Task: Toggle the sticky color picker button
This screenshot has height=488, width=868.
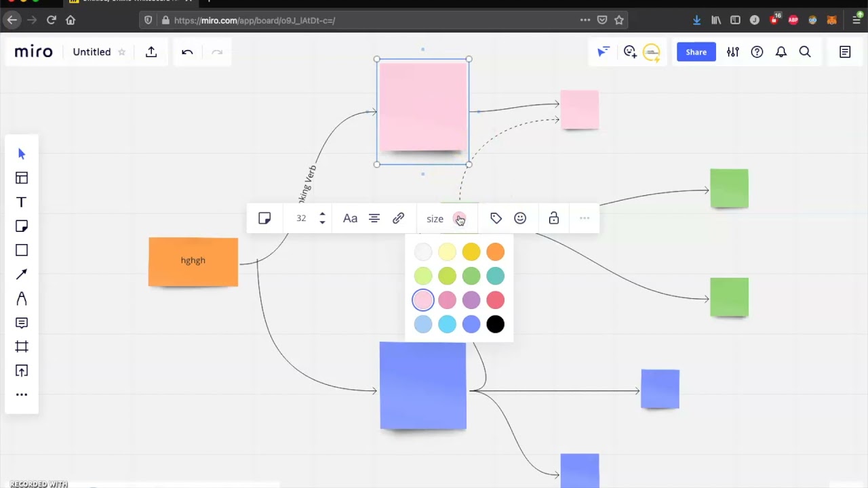Action: click(x=459, y=218)
